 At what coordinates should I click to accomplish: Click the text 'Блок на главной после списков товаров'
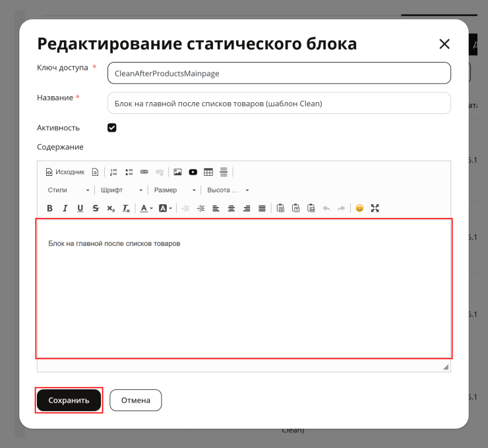coord(114,243)
